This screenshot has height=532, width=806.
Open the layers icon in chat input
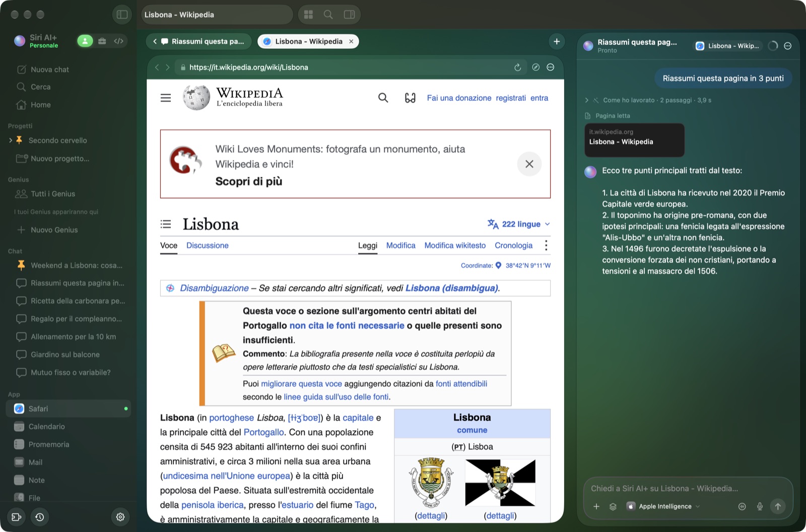click(x=613, y=507)
